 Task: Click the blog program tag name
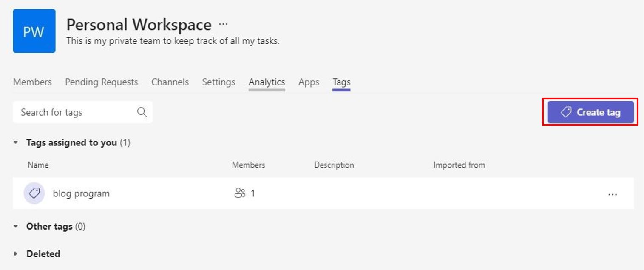[81, 193]
